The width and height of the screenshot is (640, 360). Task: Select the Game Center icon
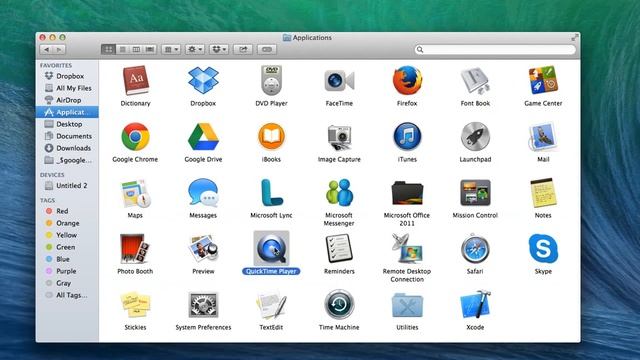coord(543,80)
